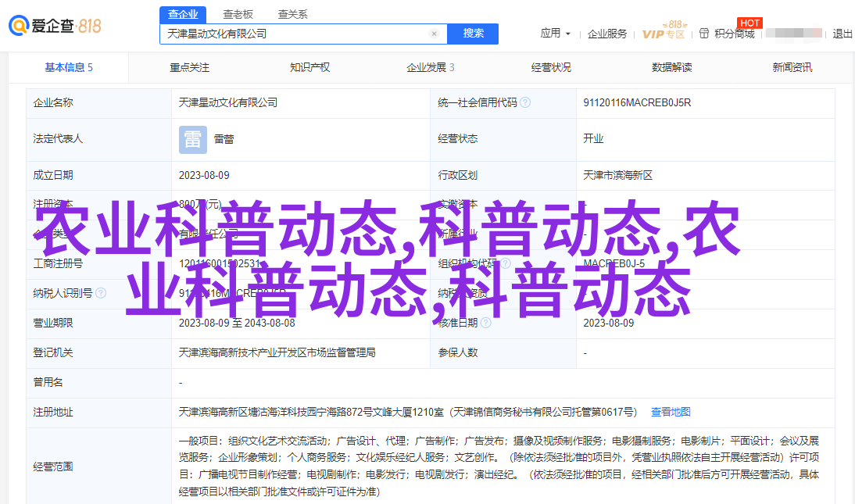Click the 参保人数 label
This screenshot has height=504, width=855.
click(x=457, y=352)
